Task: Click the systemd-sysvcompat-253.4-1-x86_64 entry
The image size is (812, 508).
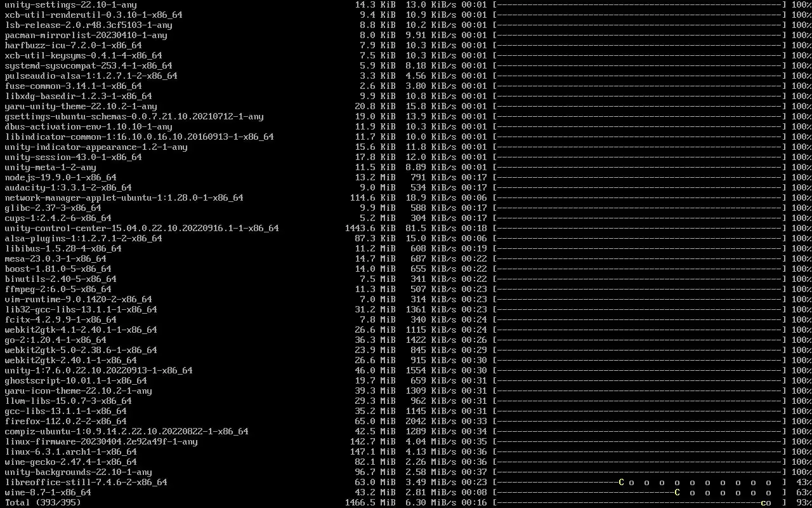Action: [x=89, y=65]
